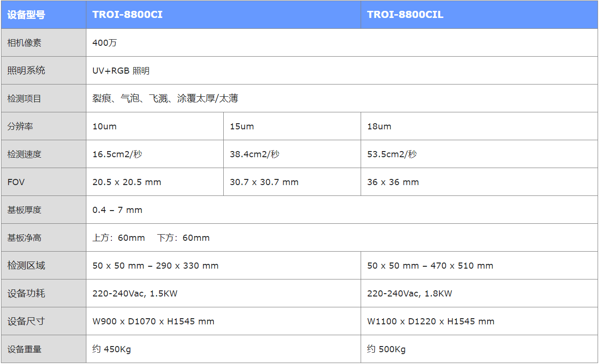Click the 400万 value cell

[x=342, y=42]
